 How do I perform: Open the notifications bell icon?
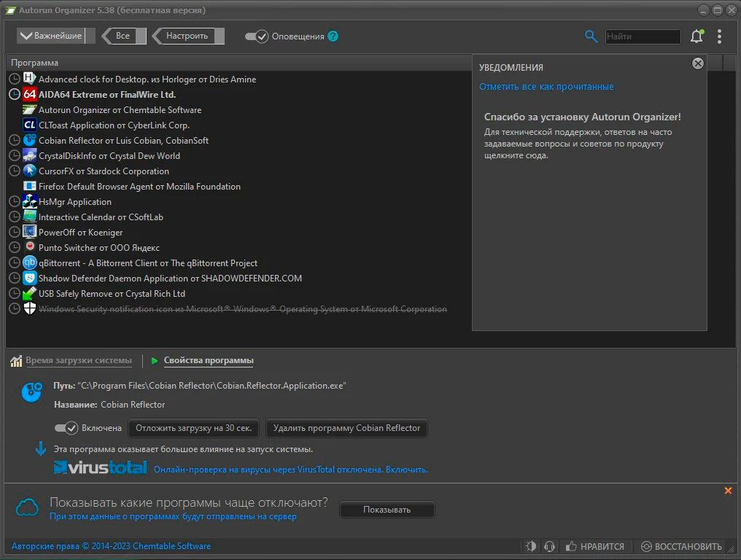[x=697, y=36]
